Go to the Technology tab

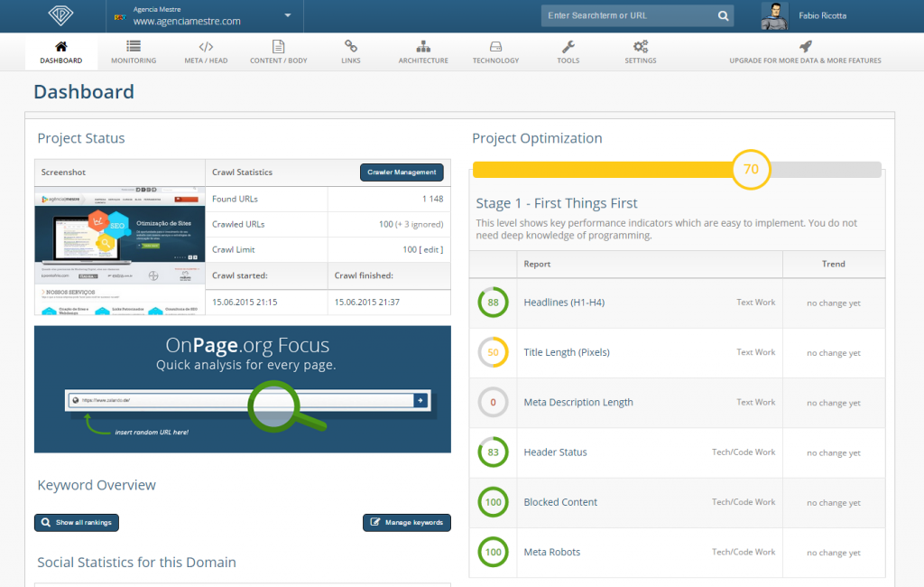click(495, 52)
